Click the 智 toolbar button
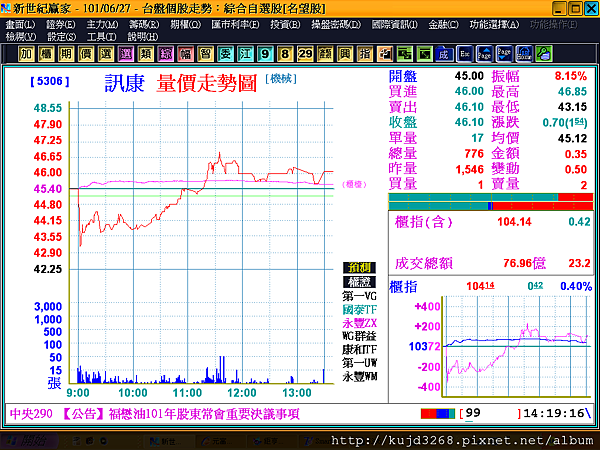This screenshot has width=600, height=450. point(205,54)
